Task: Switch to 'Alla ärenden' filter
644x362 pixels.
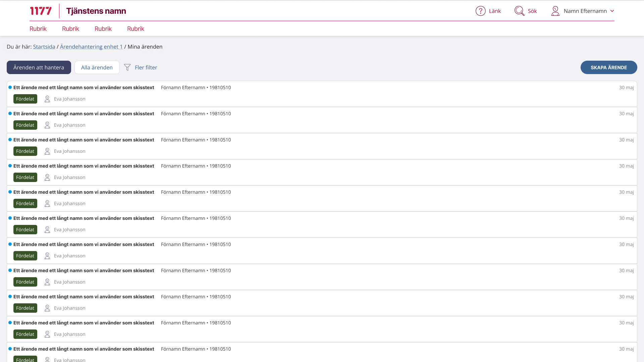Action: [x=97, y=67]
